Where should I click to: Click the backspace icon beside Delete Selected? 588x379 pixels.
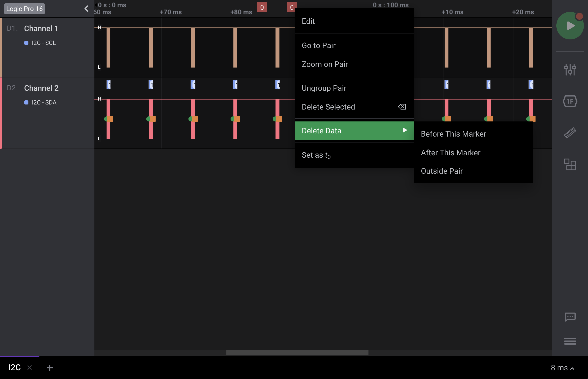[x=402, y=107]
